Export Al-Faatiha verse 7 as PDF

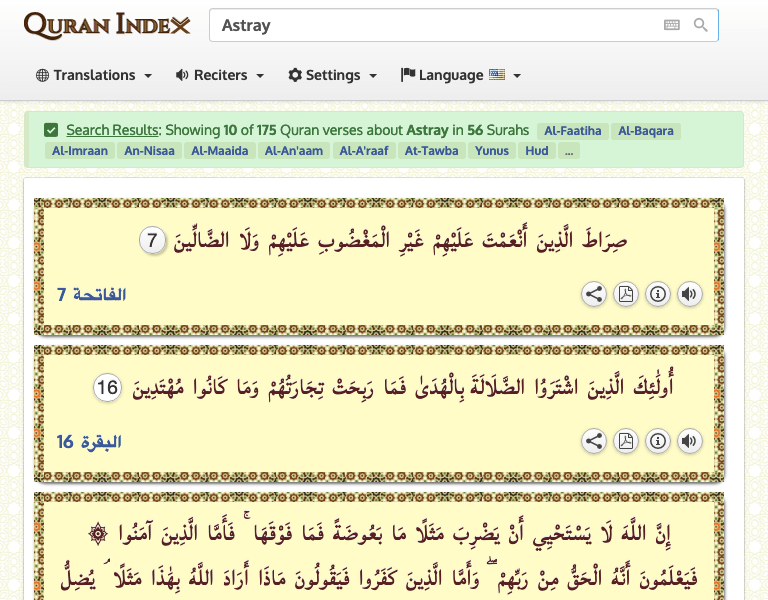[626, 294]
